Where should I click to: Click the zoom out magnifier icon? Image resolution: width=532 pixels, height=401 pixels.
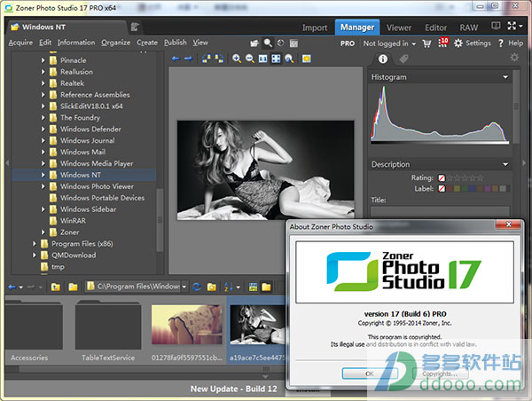[x=250, y=59]
